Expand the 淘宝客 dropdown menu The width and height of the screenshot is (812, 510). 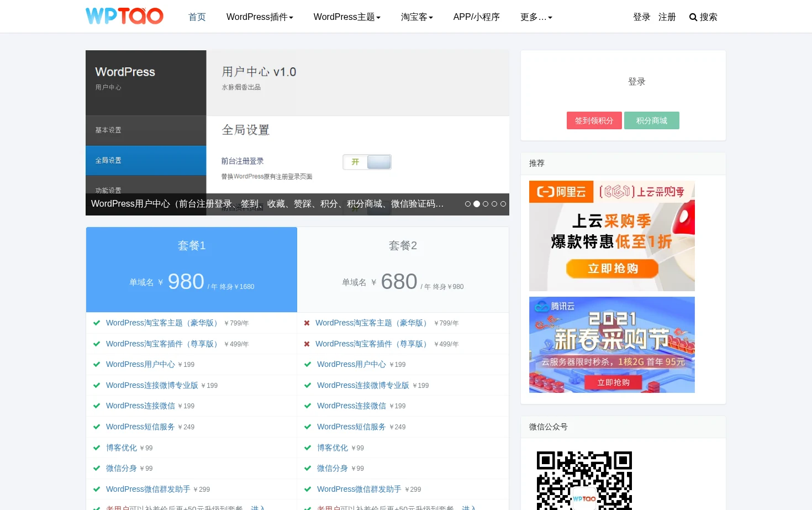click(417, 17)
